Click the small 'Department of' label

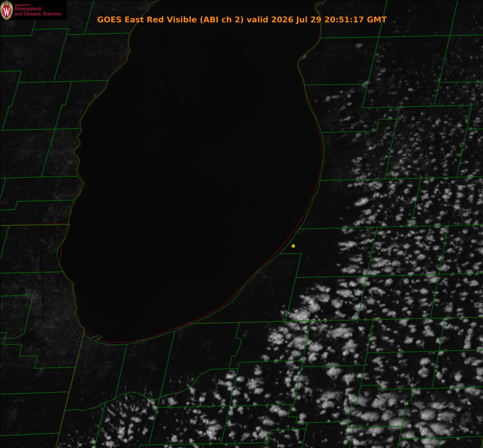tap(22, 5)
